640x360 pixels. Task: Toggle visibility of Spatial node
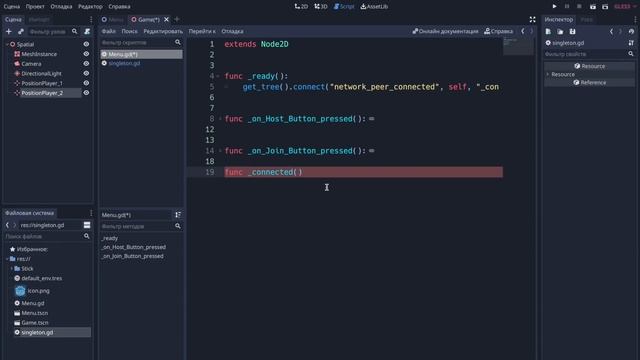pyautogui.click(x=86, y=44)
